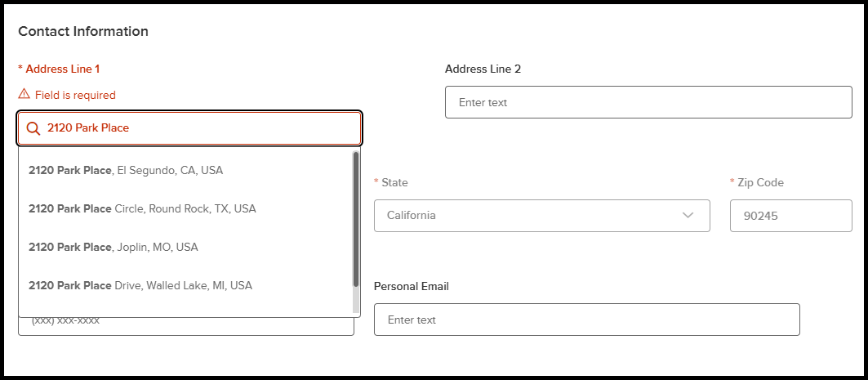
Task: Focus the Address Line 1 search field
Action: (189, 128)
